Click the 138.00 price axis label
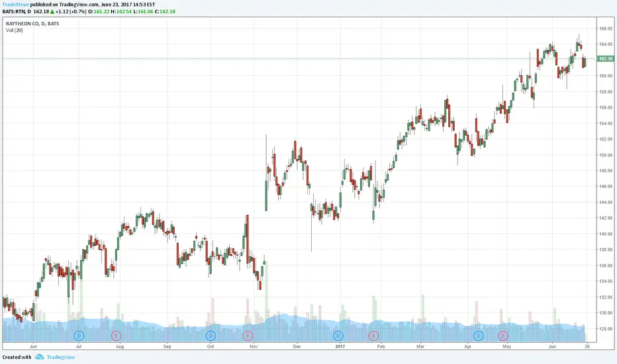 (x=606, y=250)
